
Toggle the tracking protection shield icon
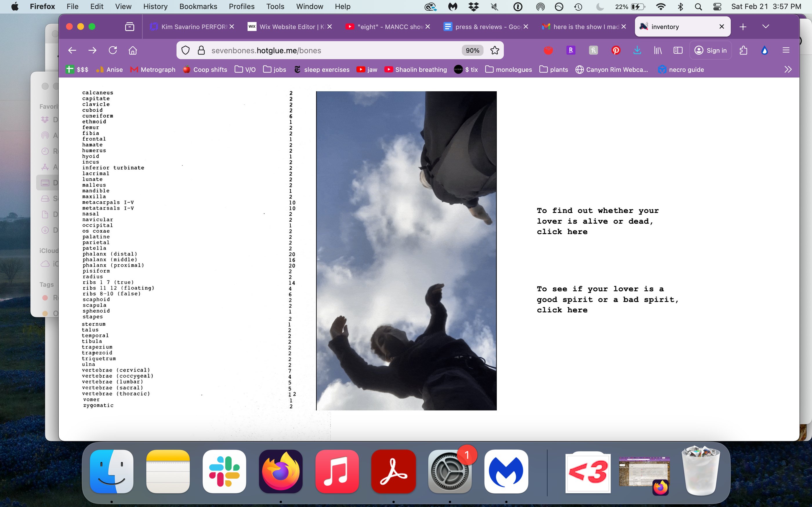click(x=186, y=50)
